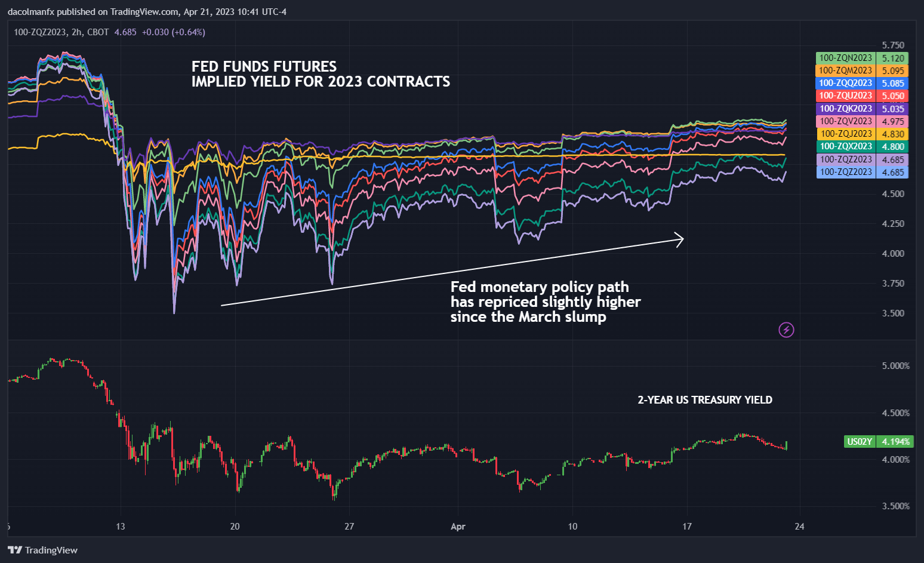The width and height of the screenshot is (924, 563).
Task: Select the purple 100-ZQK2023 legend label
Action: [845, 109]
